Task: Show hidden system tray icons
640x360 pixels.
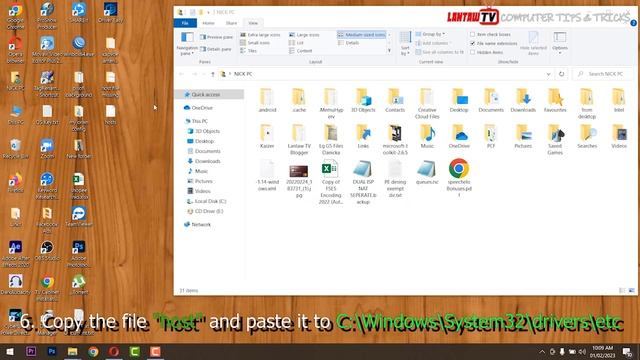Action: tap(542, 351)
